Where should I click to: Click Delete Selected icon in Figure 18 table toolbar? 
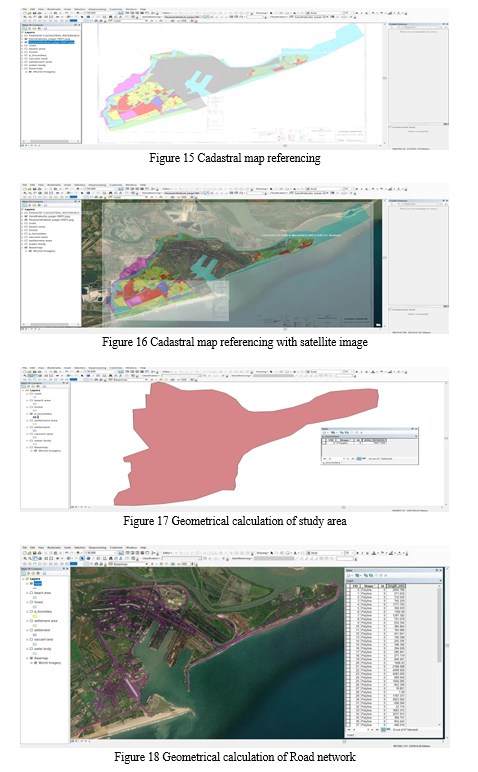pos(385,576)
